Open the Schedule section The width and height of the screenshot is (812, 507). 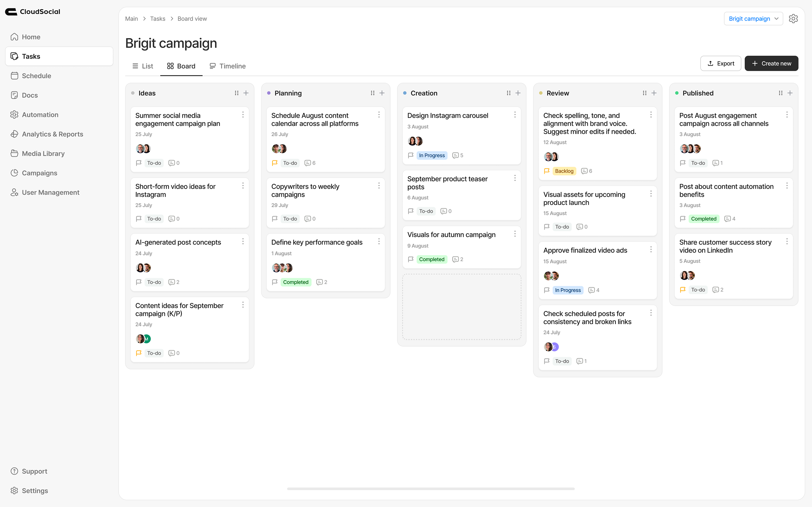[36, 76]
